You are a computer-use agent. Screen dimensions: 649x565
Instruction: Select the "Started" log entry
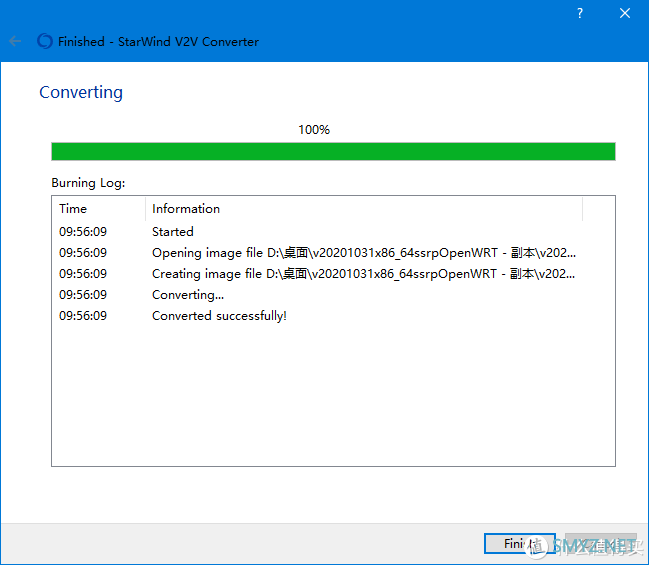[x=173, y=231]
